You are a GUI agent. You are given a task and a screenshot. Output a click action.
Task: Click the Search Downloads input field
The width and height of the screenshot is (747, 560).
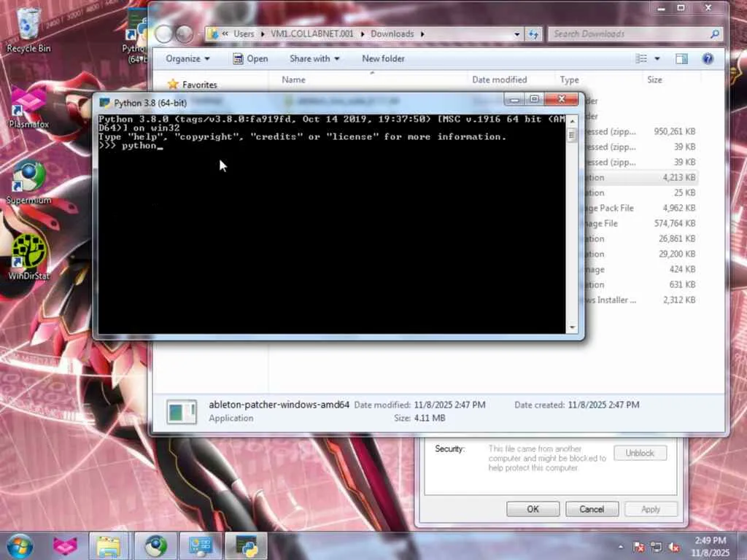(x=628, y=34)
